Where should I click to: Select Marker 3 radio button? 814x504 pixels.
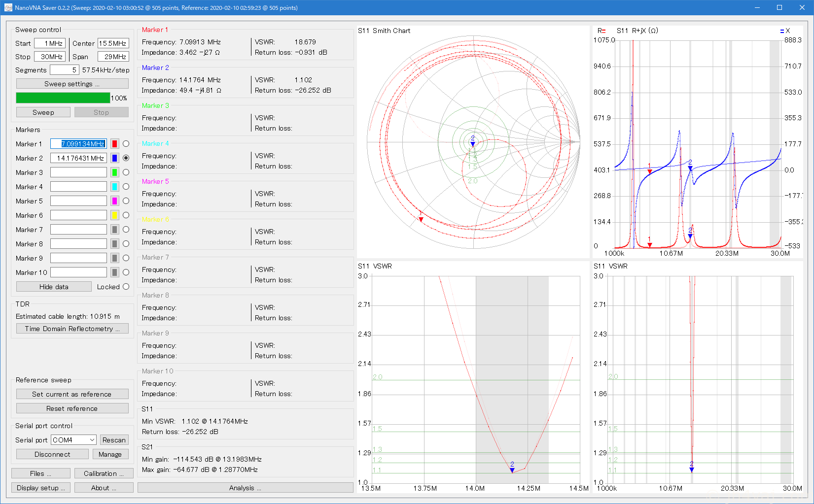tap(126, 172)
